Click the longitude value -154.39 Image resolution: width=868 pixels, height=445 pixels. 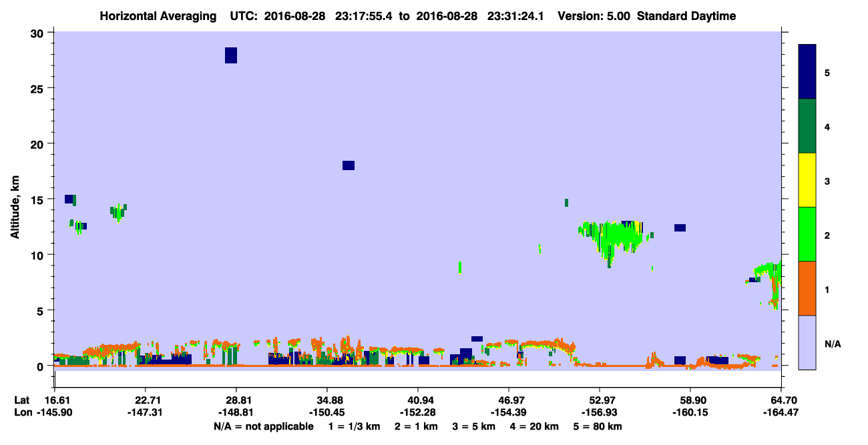point(509,413)
